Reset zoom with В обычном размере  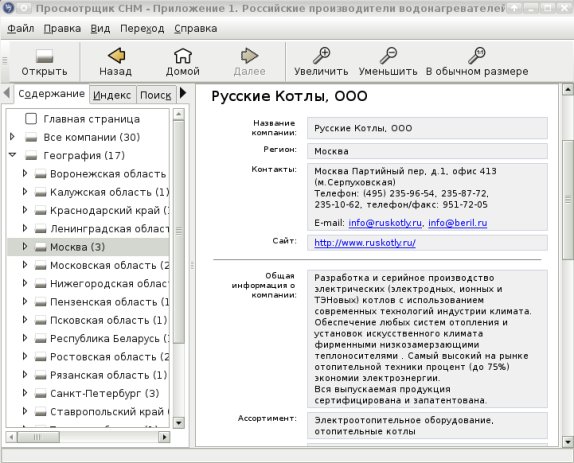477,61
